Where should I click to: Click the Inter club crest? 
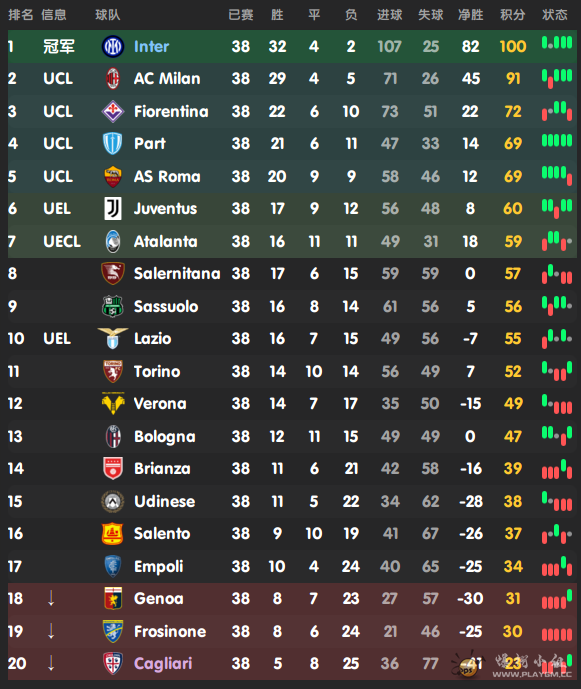click(x=113, y=47)
